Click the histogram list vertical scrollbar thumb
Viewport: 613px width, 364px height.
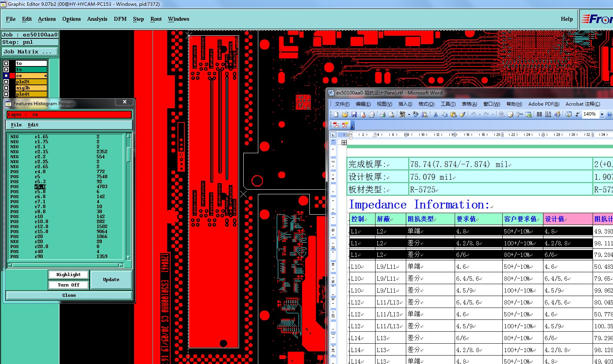tap(128, 154)
